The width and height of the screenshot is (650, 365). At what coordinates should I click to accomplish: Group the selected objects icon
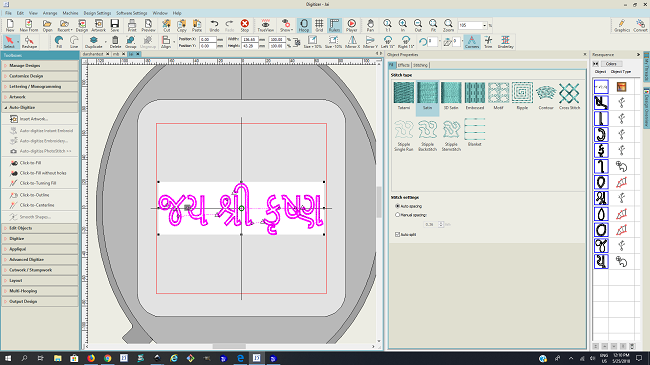pos(131,42)
